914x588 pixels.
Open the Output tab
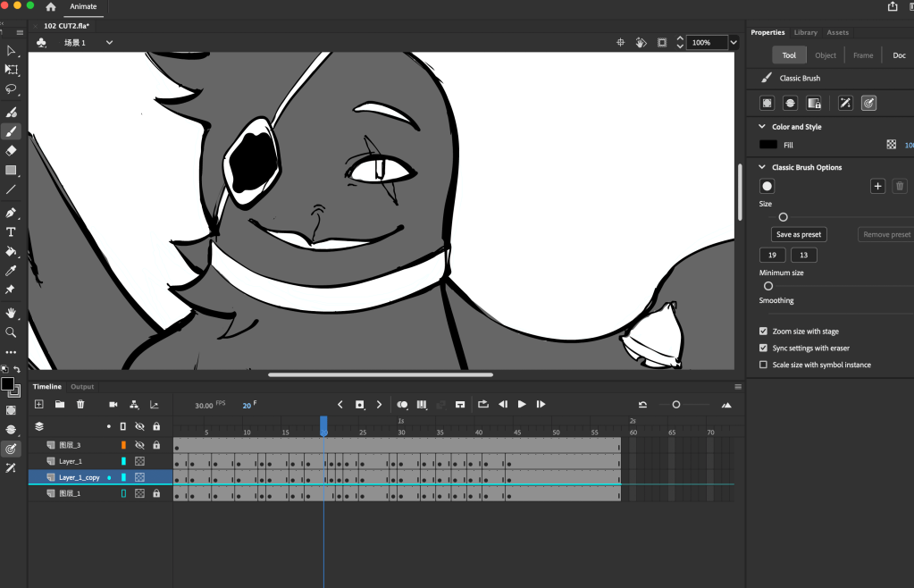82,387
